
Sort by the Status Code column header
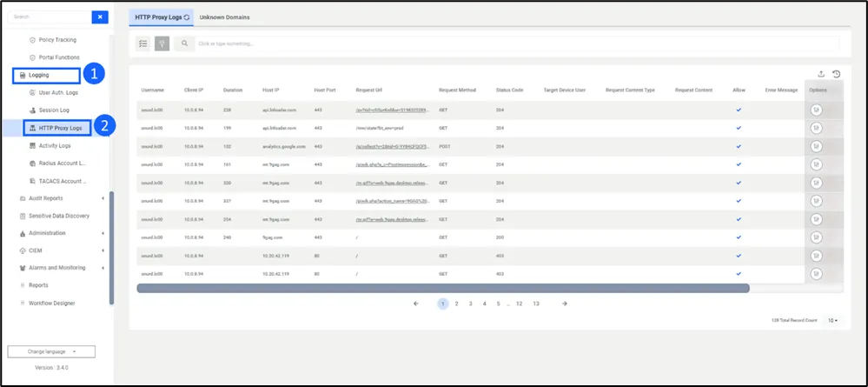509,90
